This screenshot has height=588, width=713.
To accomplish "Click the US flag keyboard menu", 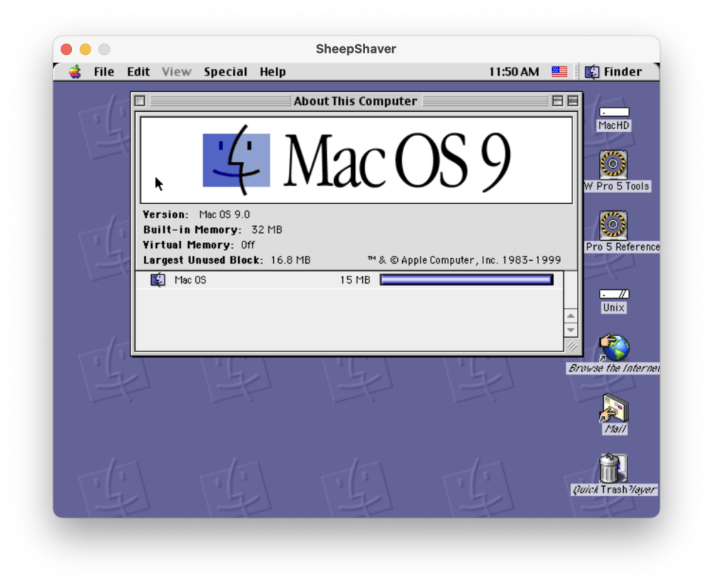I will point(559,72).
